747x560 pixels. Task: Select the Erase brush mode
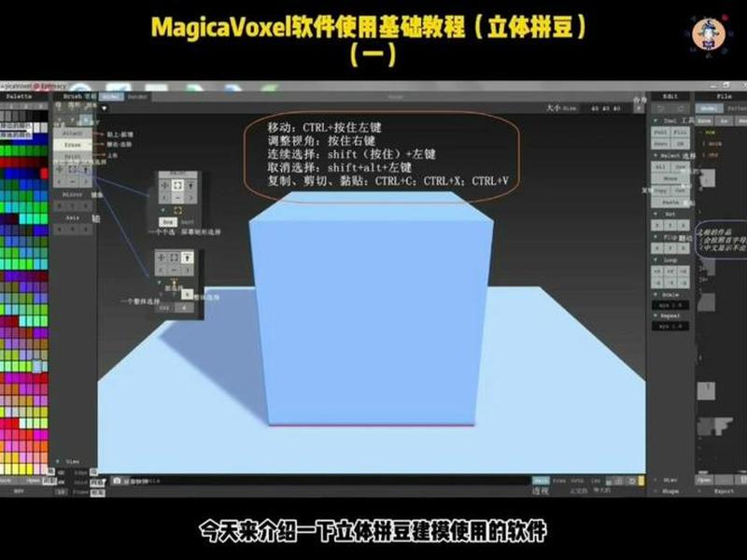(x=73, y=145)
